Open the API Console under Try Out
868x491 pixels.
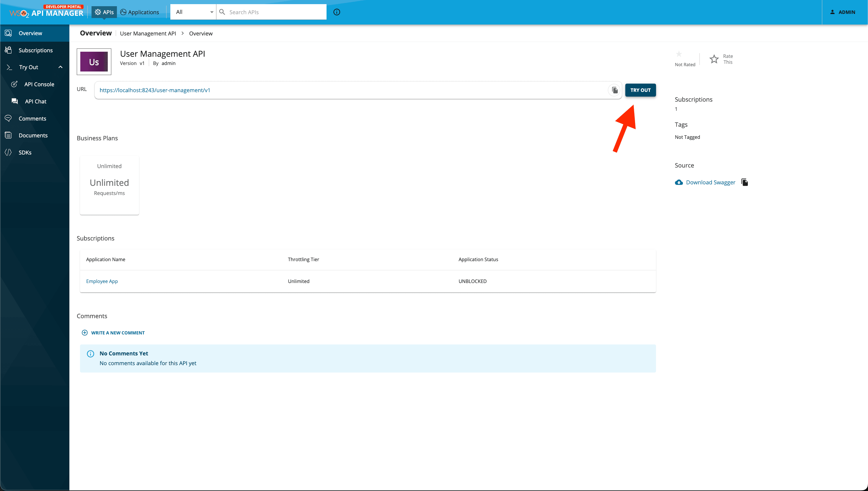40,84
